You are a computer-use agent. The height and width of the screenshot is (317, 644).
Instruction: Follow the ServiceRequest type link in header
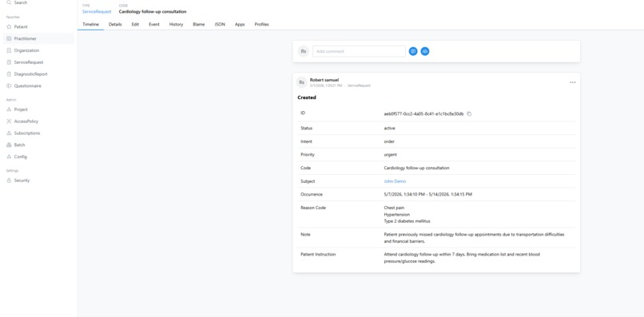(97, 11)
